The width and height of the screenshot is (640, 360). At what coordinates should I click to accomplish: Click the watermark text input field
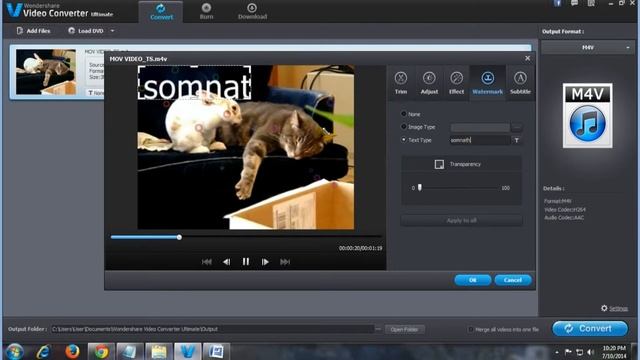click(x=480, y=140)
